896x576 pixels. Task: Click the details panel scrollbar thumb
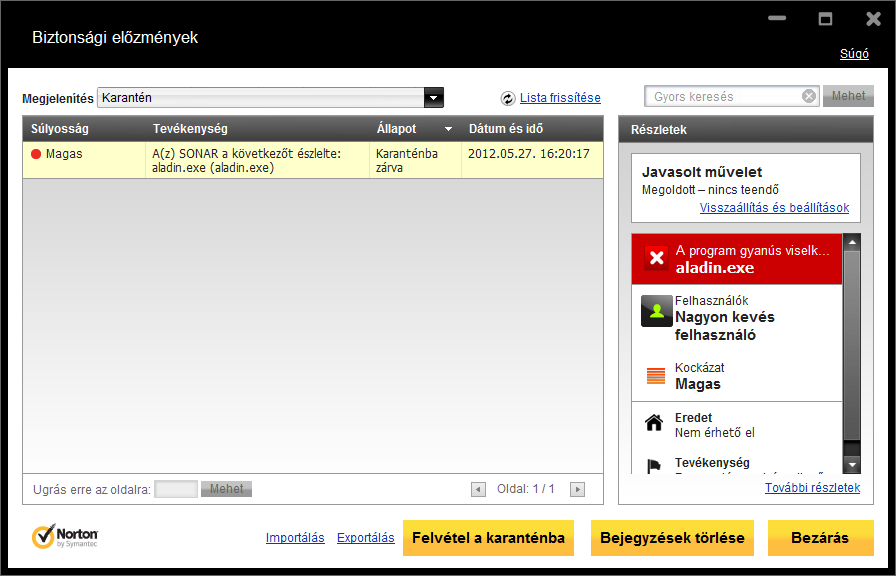coord(852,345)
